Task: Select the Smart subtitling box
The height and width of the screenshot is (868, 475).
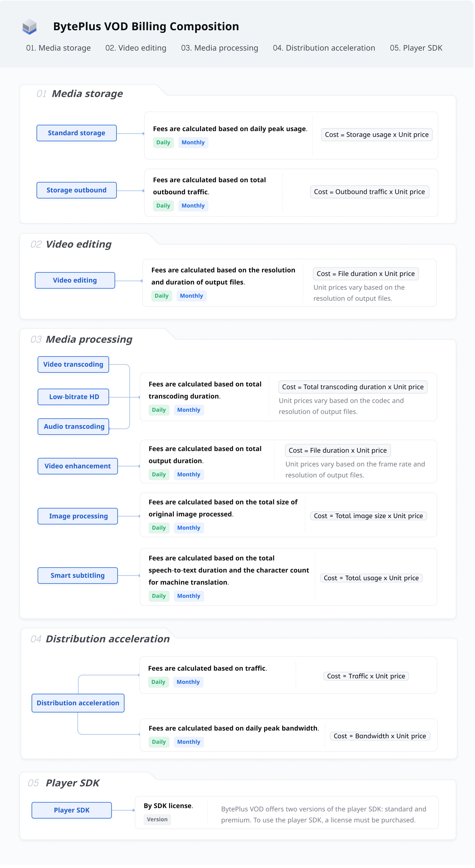Action: pyautogui.click(x=77, y=575)
